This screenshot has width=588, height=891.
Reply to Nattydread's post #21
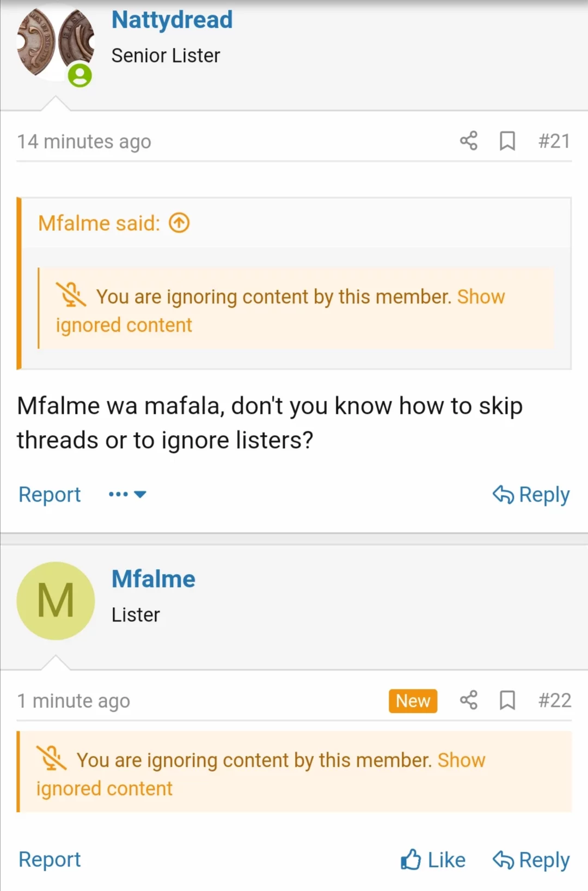pos(531,495)
